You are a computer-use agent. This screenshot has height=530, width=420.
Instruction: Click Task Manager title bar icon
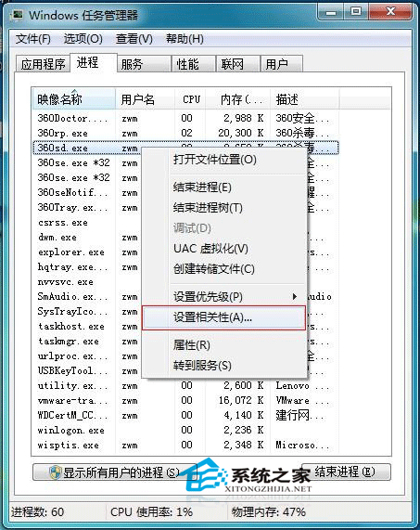pos(18,16)
